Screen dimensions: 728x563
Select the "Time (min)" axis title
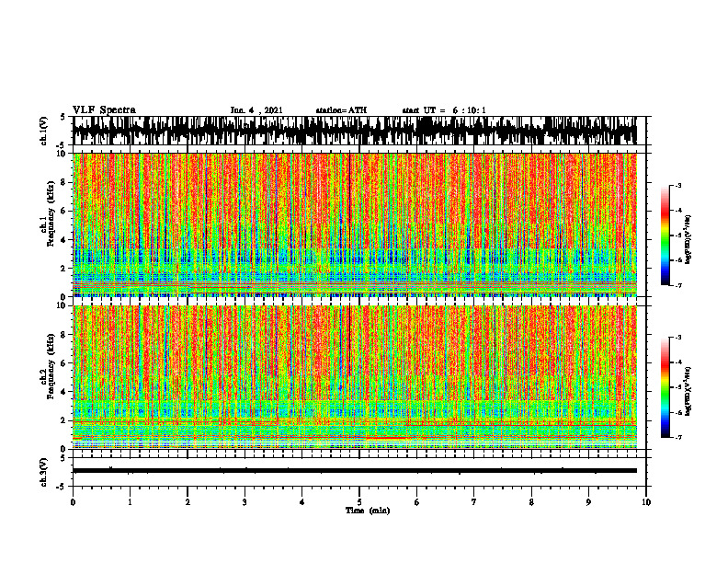pyautogui.click(x=368, y=511)
